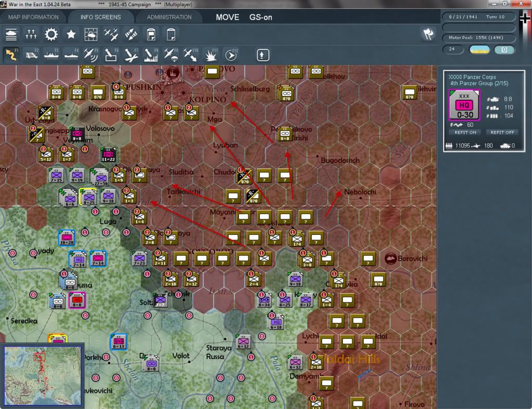Select bomb unit F6 icon

tap(111, 55)
